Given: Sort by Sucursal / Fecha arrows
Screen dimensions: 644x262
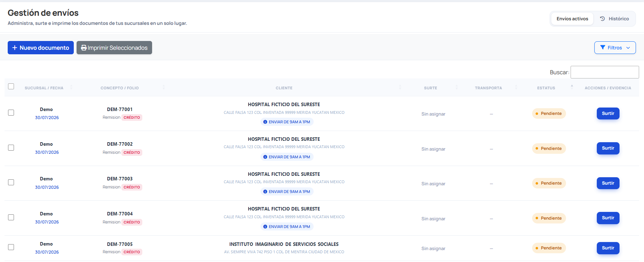Looking at the screenshot, I should (x=71, y=87).
